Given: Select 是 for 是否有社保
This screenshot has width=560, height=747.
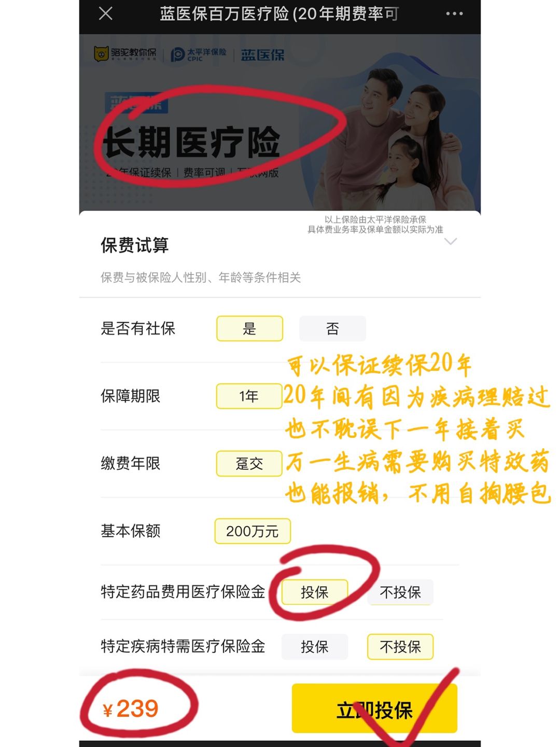Looking at the screenshot, I should [249, 328].
